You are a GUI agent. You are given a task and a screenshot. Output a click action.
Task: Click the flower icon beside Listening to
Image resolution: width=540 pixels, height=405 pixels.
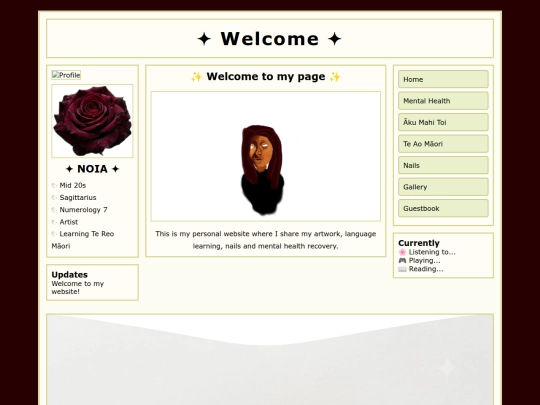click(x=402, y=252)
